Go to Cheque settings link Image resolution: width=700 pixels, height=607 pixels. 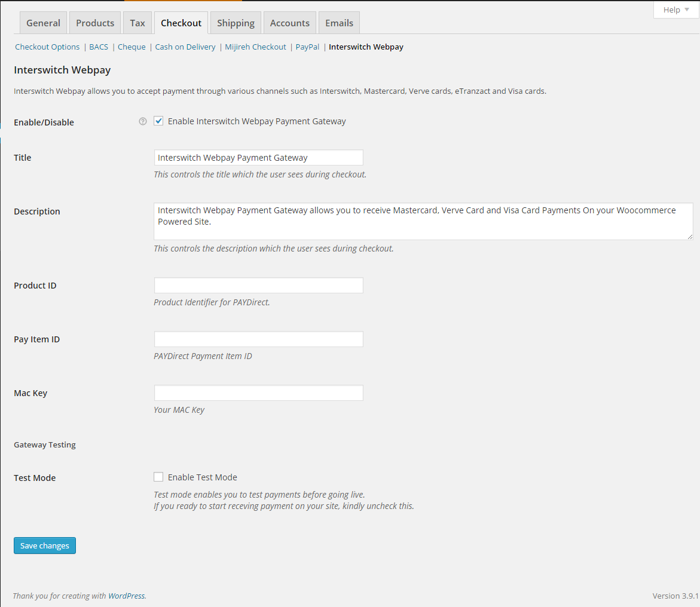click(132, 47)
